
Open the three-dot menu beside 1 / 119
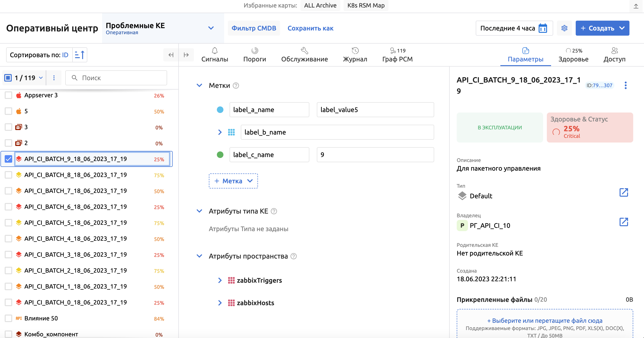click(x=54, y=78)
